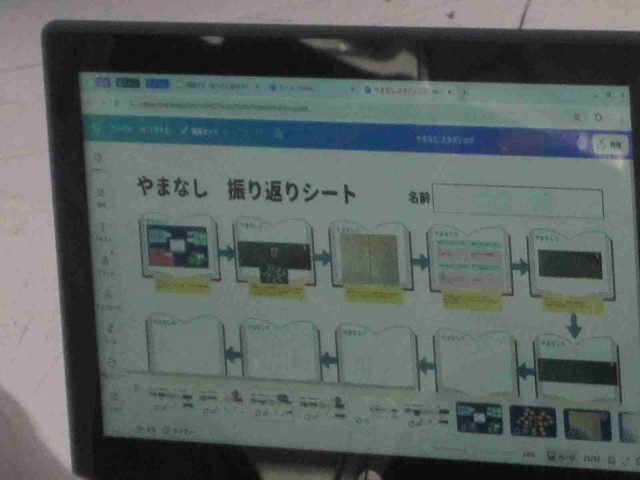
Task: Select the dark blue page thumbnail in filmstrip
Action: pyautogui.click(x=479, y=418)
